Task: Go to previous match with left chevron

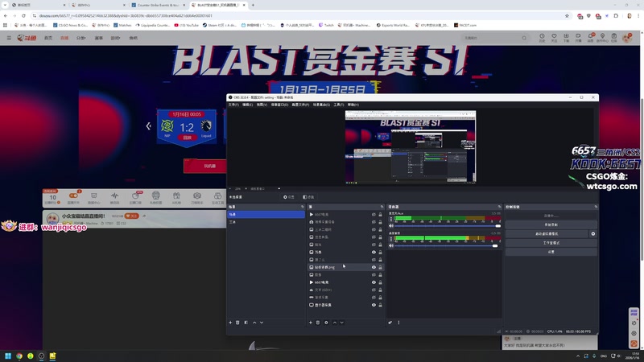Action: point(148,126)
